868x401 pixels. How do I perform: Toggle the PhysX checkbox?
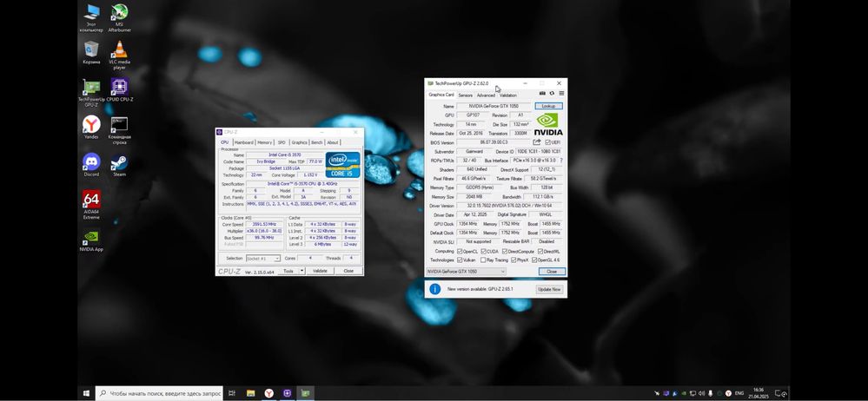[x=514, y=260]
